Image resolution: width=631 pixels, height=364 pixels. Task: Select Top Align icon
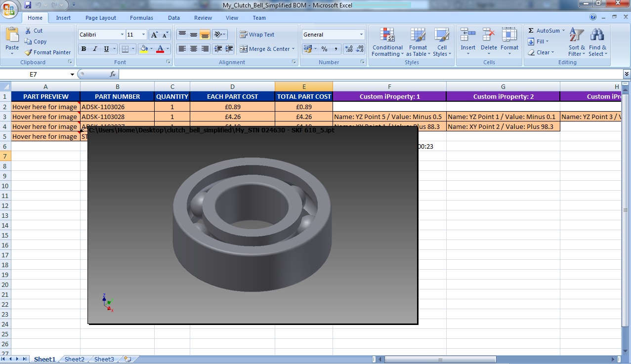[182, 35]
